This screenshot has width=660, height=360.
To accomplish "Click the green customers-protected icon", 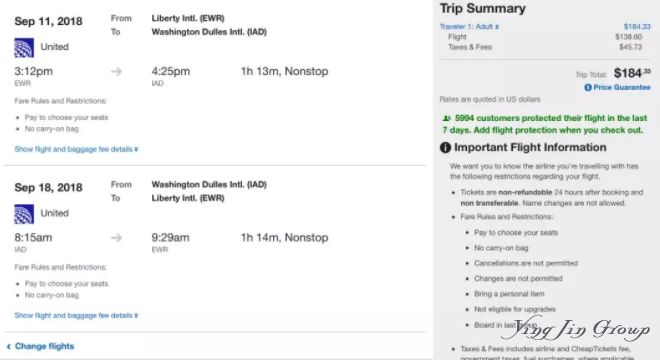I will 446,118.
